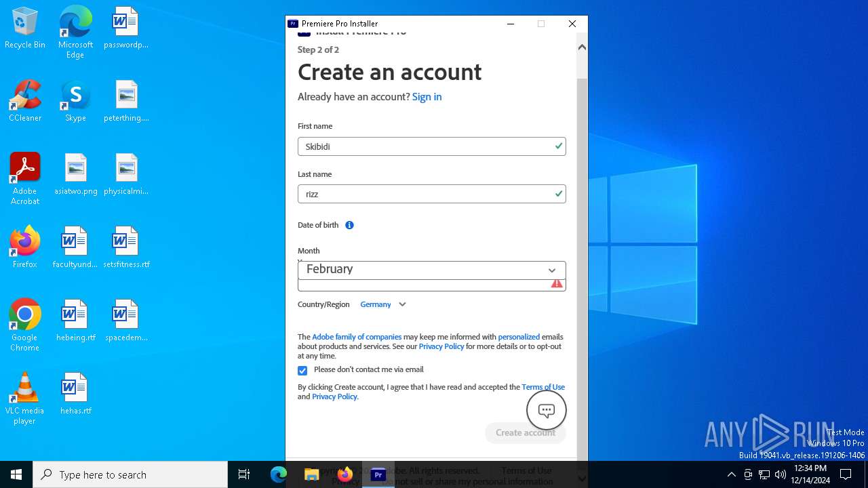The image size is (868, 488).
Task: Click the Sign in link
Action: 427,97
